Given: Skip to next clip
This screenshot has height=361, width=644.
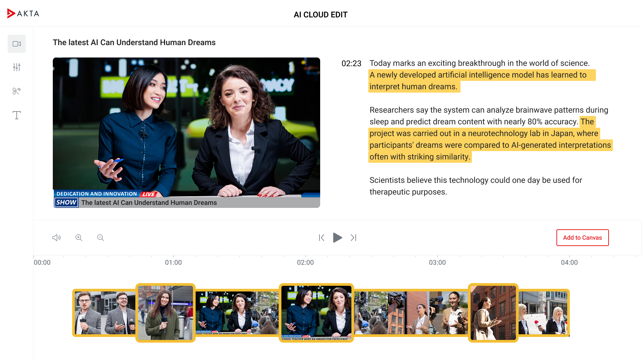Looking at the screenshot, I should 354,238.
